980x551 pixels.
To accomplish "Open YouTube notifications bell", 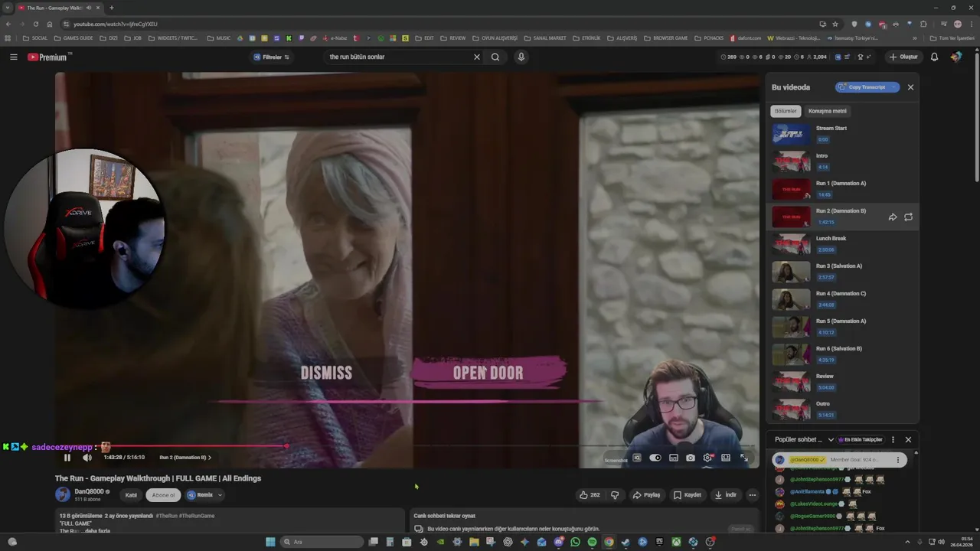I will click(934, 57).
